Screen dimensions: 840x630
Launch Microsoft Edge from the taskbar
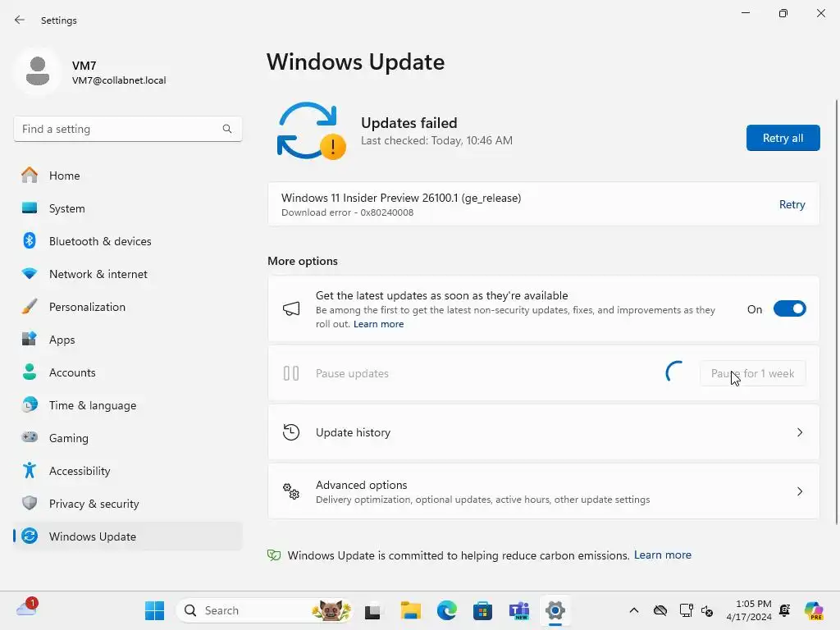(x=447, y=610)
